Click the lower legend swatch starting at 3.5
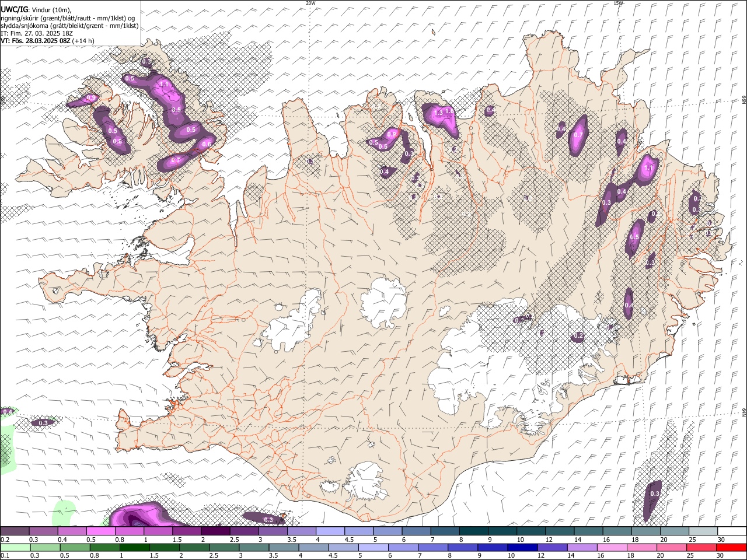The image size is (747, 560). coord(284,548)
